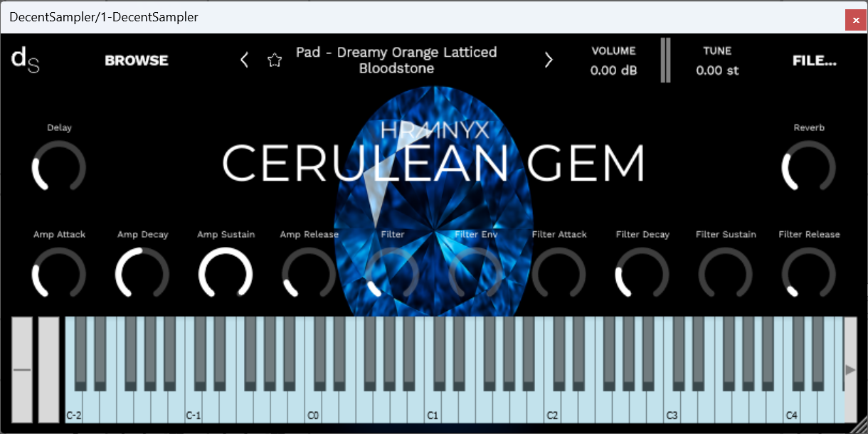Screen dimensions: 868x434
Task: Click the volume level indicator
Action: click(x=665, y=60)
